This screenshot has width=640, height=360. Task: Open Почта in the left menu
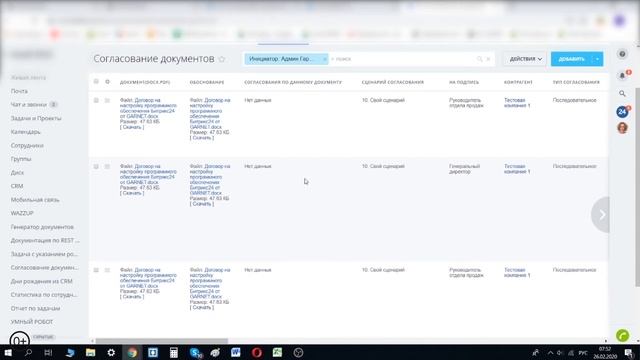click(19, 91)
